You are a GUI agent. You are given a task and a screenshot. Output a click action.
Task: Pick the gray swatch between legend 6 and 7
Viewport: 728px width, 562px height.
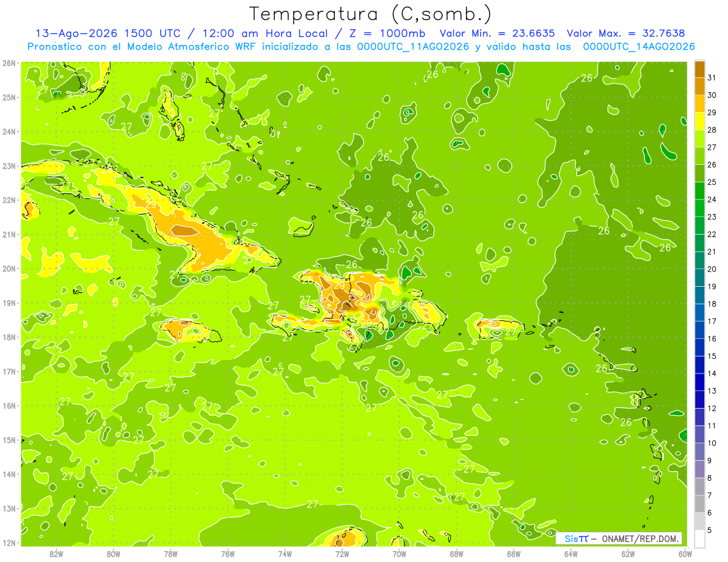699,504
